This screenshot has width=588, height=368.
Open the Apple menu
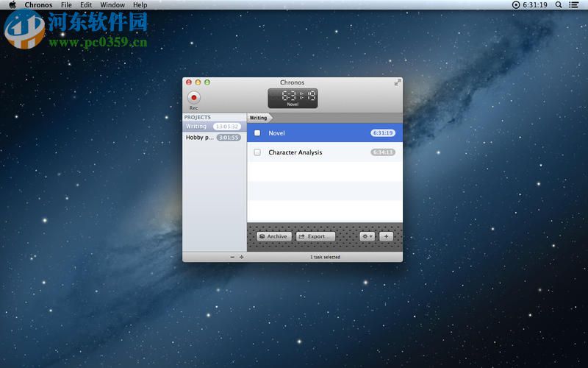point(12,5)
